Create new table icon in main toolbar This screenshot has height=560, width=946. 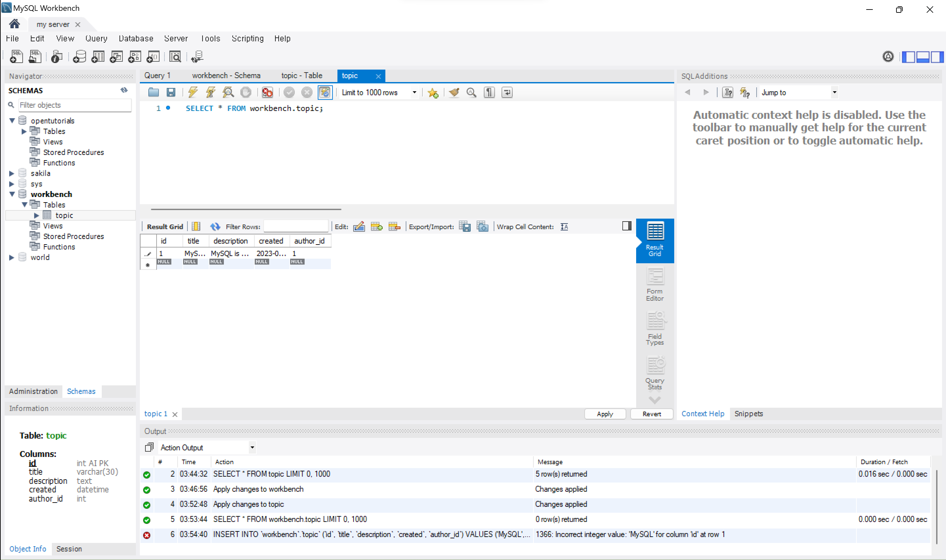(98, 56)
